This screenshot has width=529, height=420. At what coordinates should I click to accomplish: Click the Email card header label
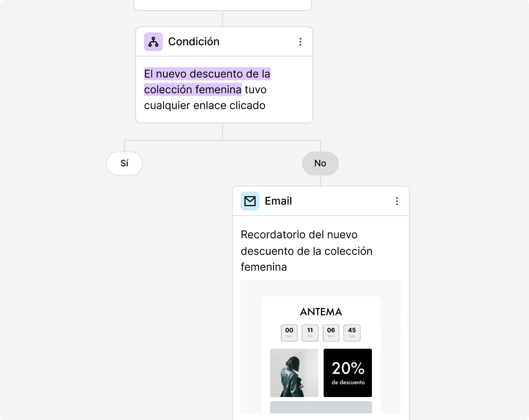(278, 201)
